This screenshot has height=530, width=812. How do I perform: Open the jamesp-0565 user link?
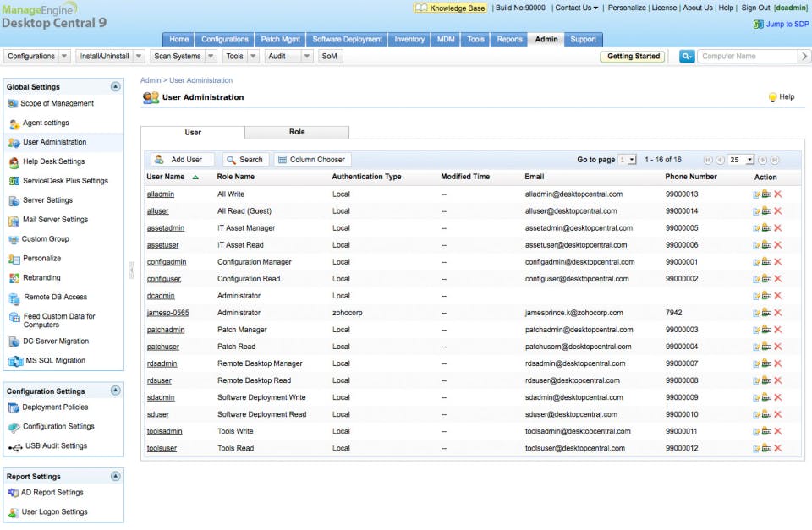(x=168, y=313)
